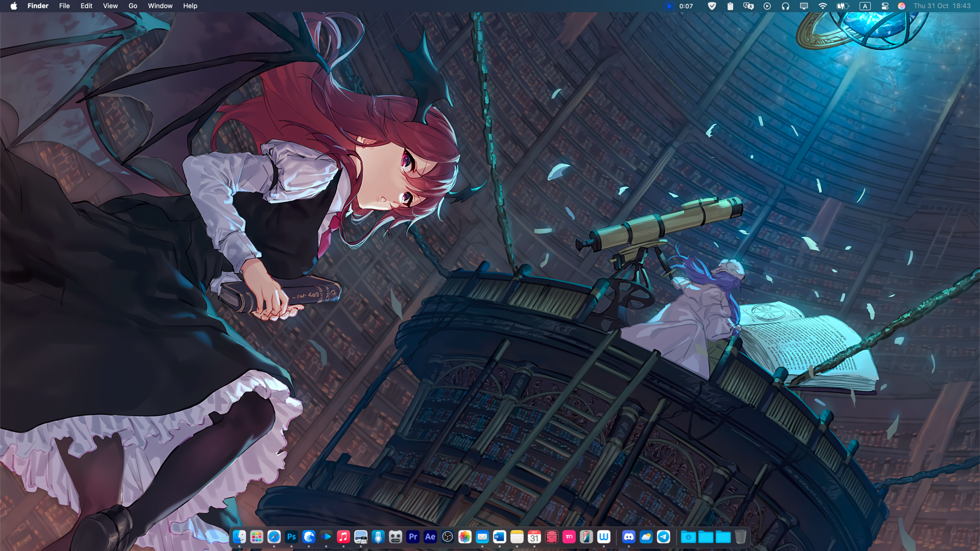
Task: Launch Telegram from the Dock
Action: (664, 537)
